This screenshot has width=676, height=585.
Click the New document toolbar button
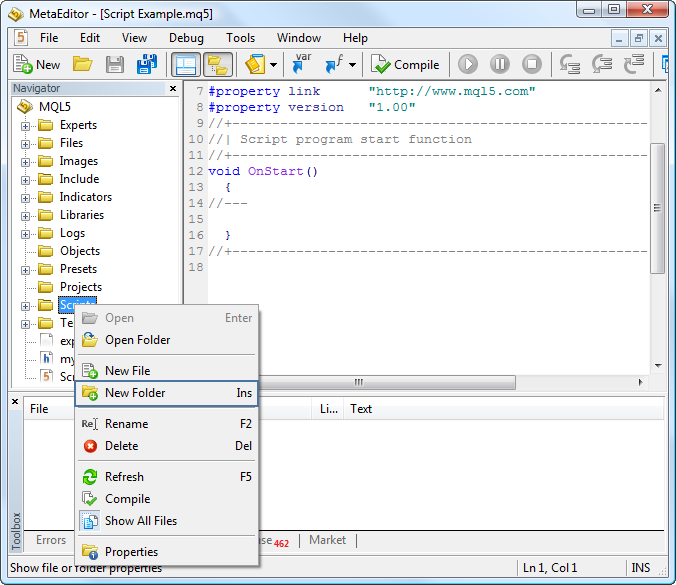tap(36, 65)
